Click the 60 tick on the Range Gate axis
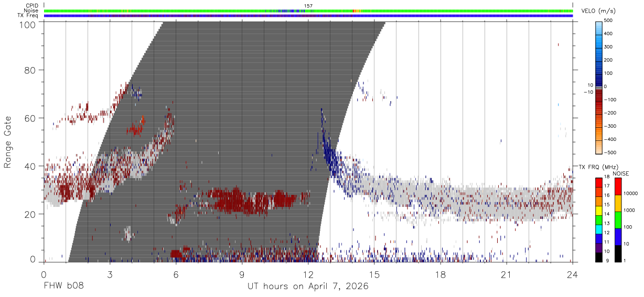644x297 pixels. 30,118
